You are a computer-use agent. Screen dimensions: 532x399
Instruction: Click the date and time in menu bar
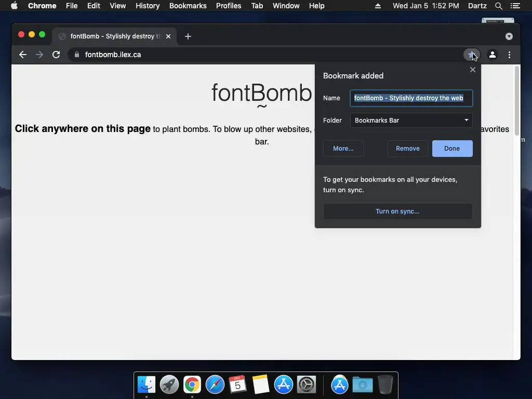426,6
